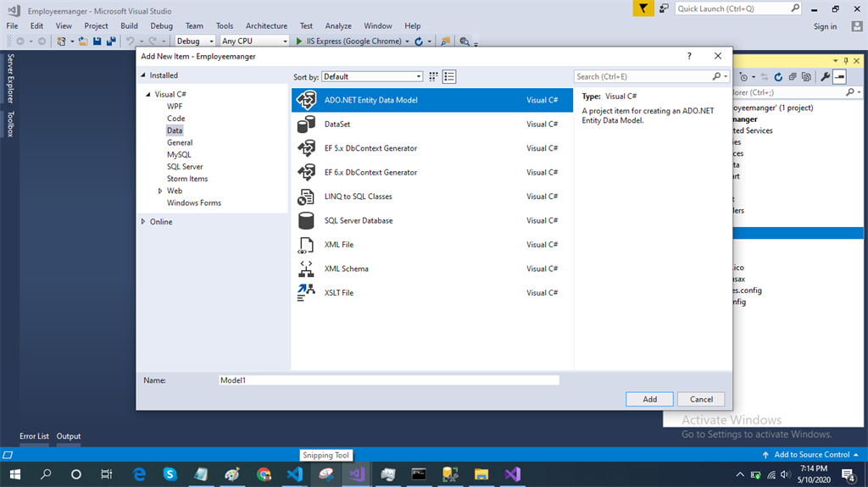Open the Debug configuration dropdown
Screen dimensions: 868x487
195,42
